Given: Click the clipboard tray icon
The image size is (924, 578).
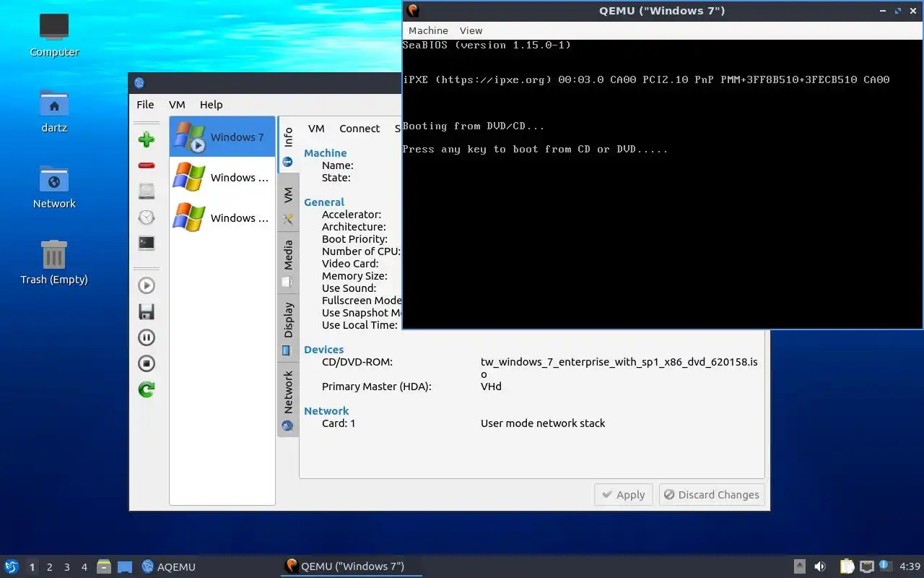Looking at the screenshot, I should tap(847, 566).
